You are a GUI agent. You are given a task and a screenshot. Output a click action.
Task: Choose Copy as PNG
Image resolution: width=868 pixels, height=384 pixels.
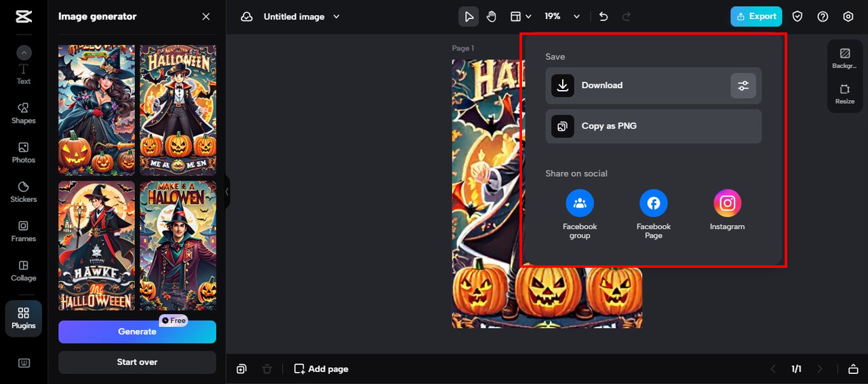(x=654, y=126)
